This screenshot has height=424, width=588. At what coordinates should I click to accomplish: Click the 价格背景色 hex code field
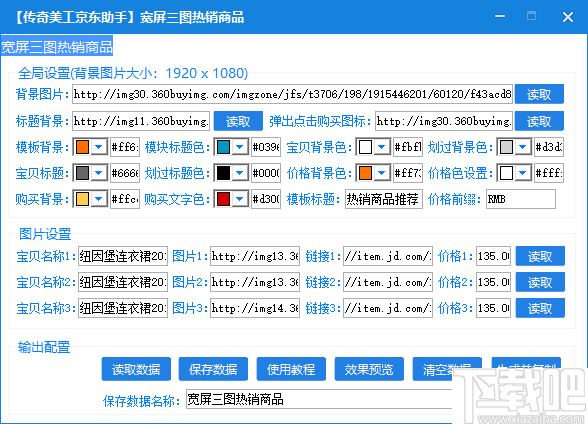coord(408,173)
